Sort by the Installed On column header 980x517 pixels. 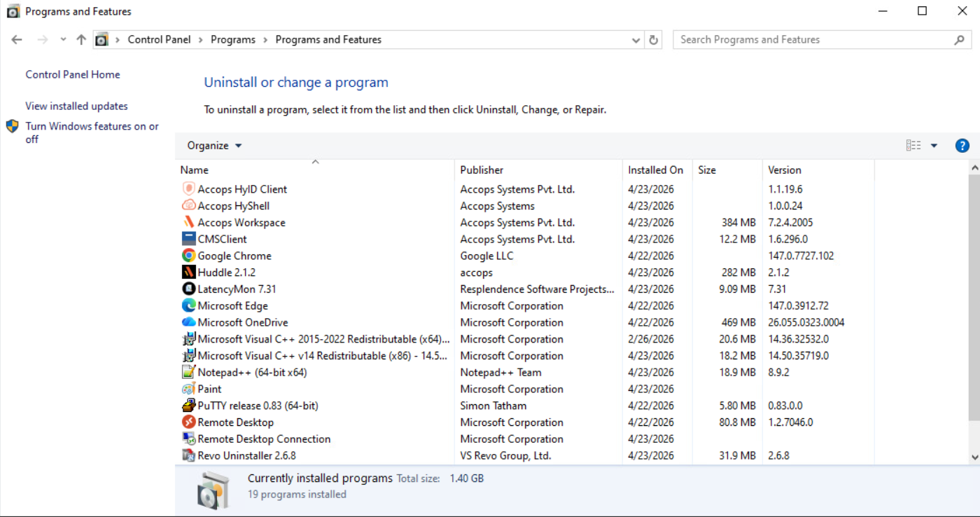(657, 170)
